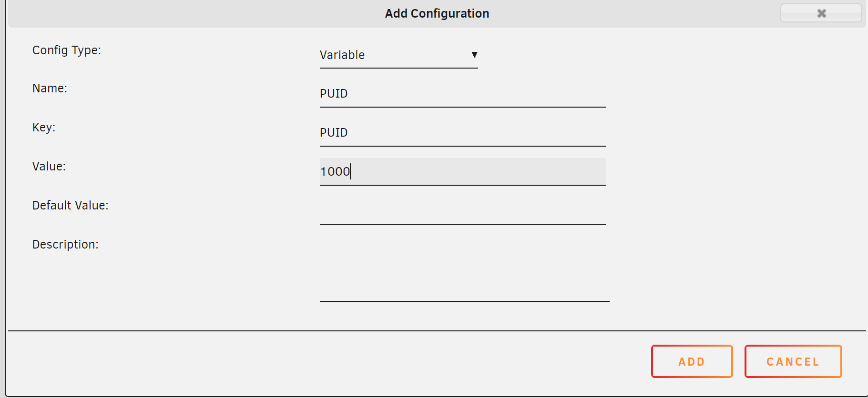The width and height of the screenshot is (868, 398).
Task: Click the Default Value label
Action: 71,206
